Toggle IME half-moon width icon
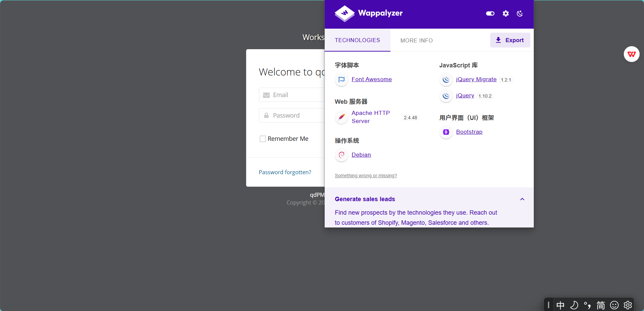 coord(574,305)
